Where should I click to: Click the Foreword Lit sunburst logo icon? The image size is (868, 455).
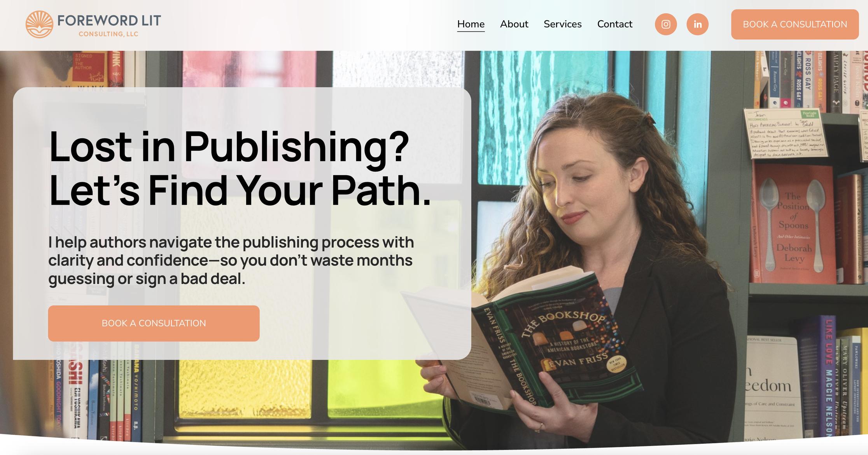coord(39,24)
